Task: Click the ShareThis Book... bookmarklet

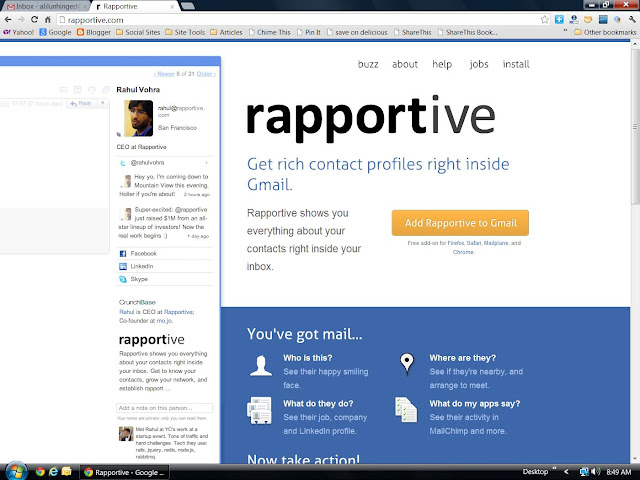Action: (467, 32)
